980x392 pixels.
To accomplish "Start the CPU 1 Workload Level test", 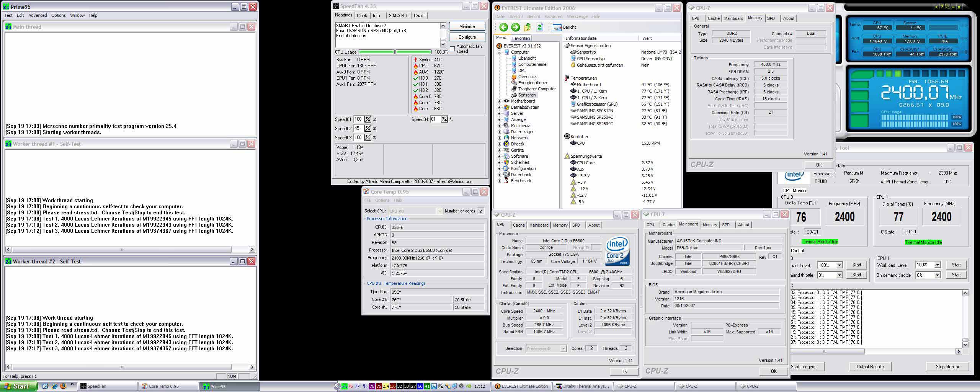I will 956,265.
